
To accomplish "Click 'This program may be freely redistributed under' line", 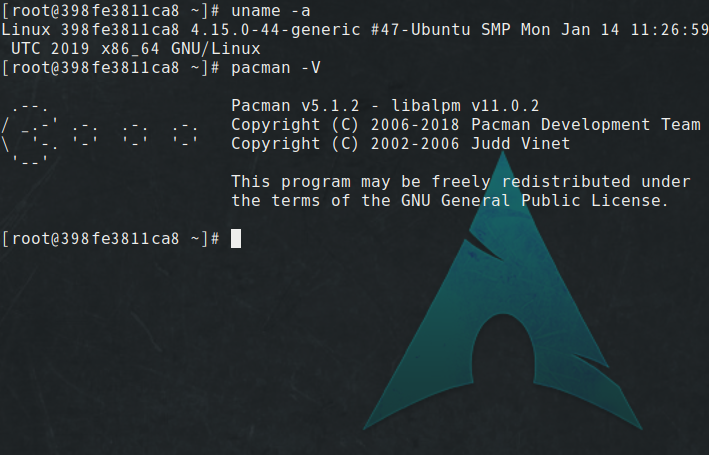I will (460, 182).
